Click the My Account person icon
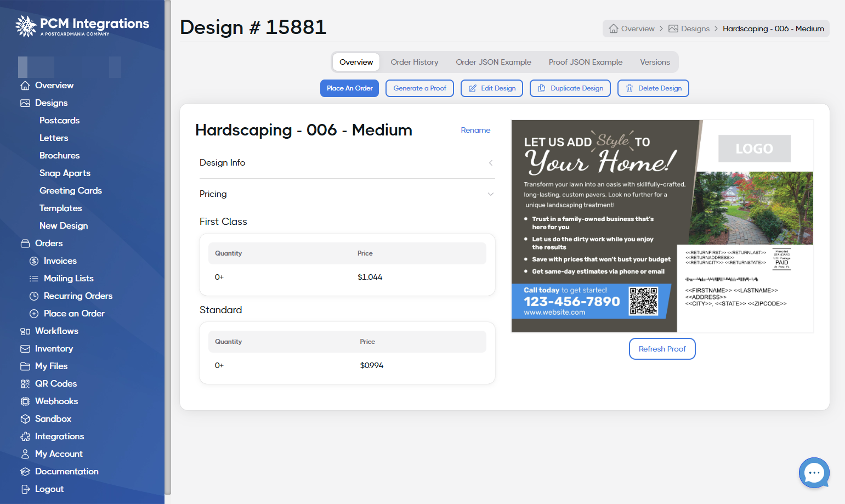The height and width of the screenshot is (504, 845). (x=25, y=454)
